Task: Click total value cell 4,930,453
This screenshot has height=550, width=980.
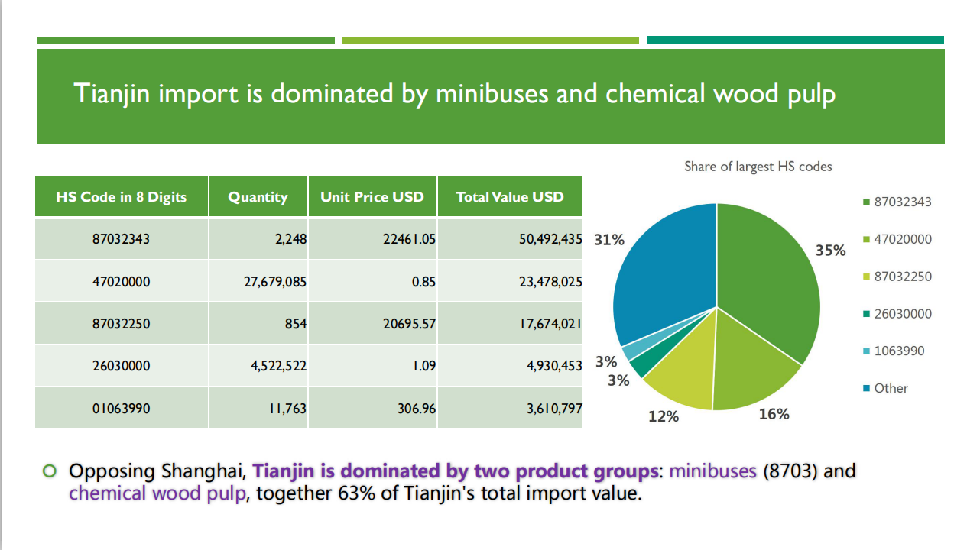Action: (510, 365)
